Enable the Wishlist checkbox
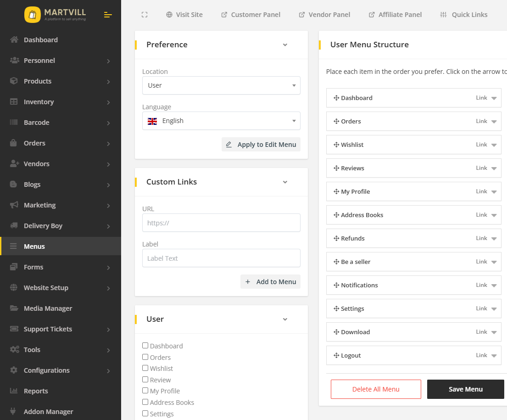This screenshot has width=507, height=420. coord(145,368)
